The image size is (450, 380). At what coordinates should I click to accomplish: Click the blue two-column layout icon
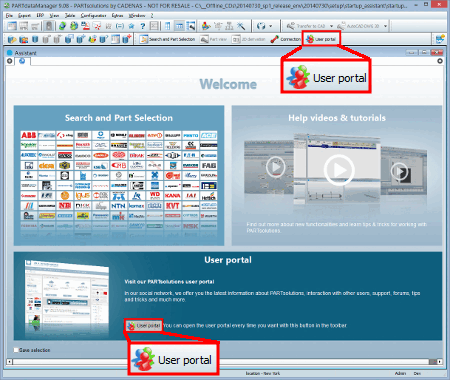coord(168,26)
